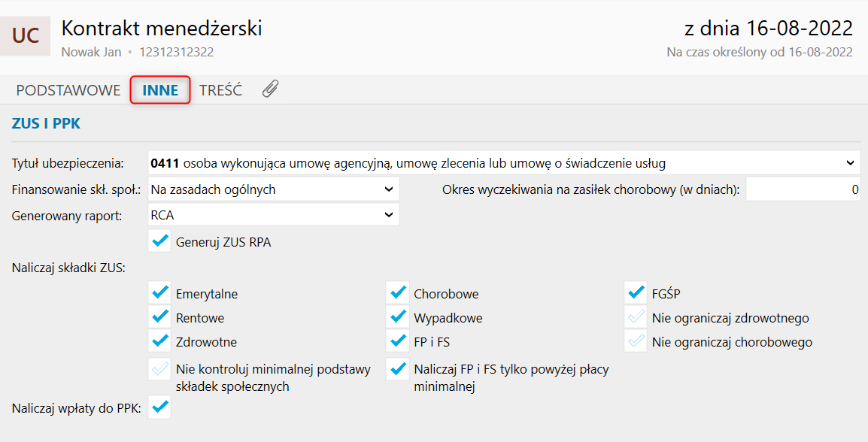The height and width of the screenshot is (442, 868).
Task: Open the Generowany raport dropdown
Action: [x=273, y=214]
